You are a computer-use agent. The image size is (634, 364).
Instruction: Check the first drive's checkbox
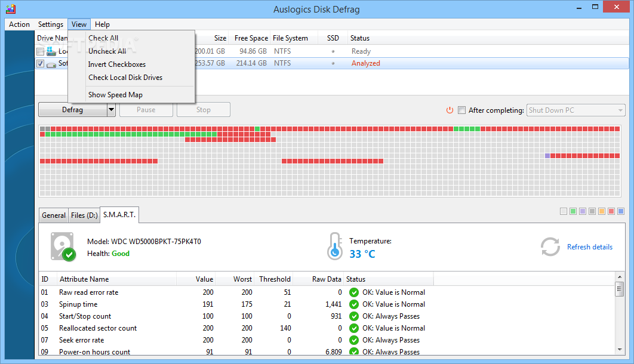click(40, 51)
